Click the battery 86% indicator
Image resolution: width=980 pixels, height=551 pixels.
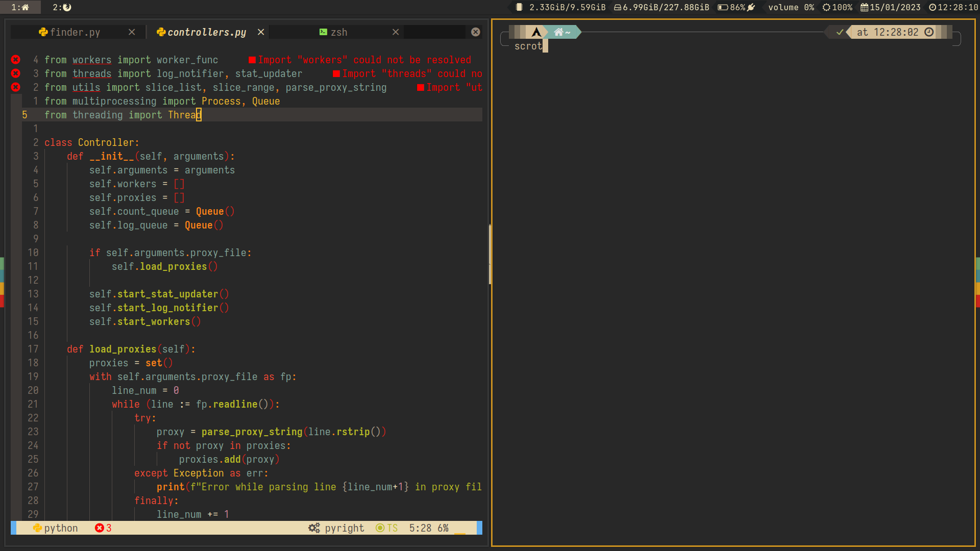pyautogui.click(x=736, y=7)
